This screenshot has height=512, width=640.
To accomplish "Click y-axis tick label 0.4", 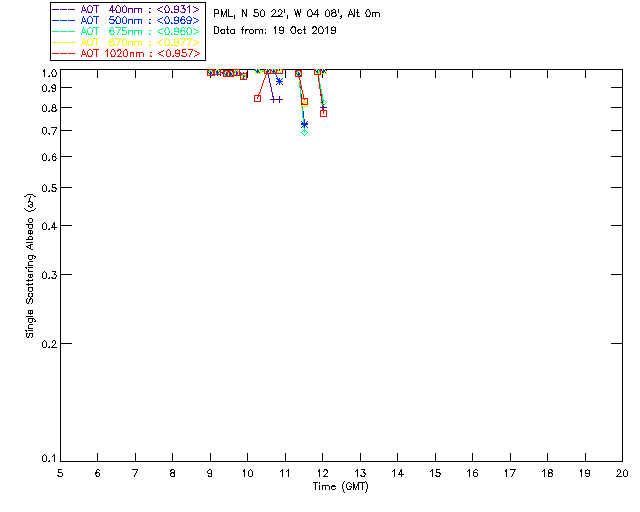I will [49, 226].
